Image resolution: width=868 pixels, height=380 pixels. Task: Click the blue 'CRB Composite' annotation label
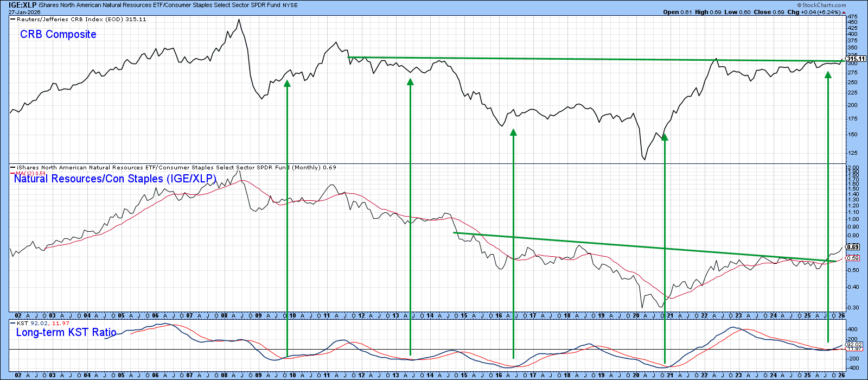click(x=58, y=34)
